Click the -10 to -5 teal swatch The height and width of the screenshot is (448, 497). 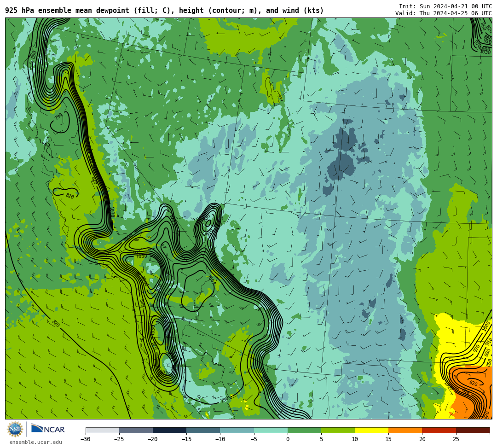(x=237, y=430)
